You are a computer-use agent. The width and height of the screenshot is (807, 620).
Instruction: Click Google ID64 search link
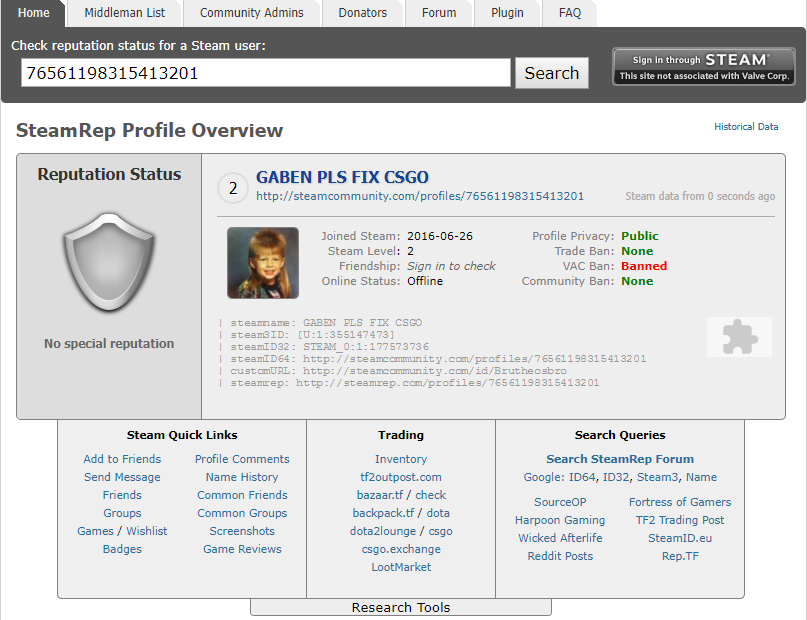click(x=582, y=477)
